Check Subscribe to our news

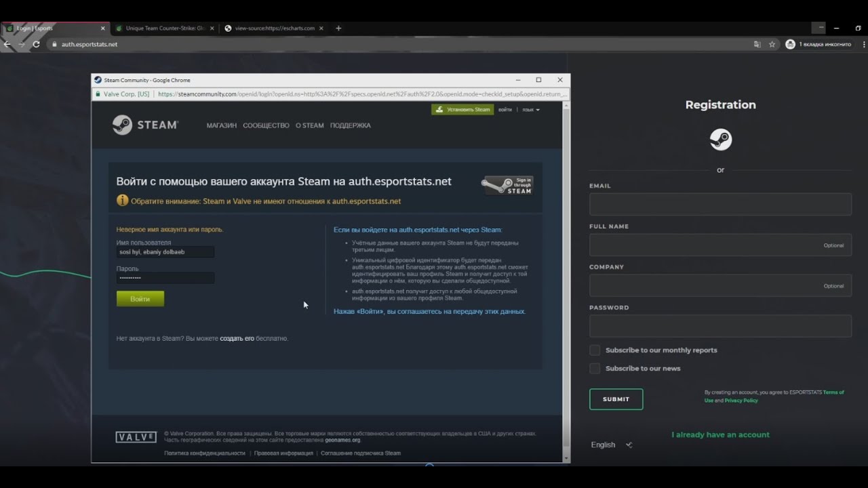[x=595, y=368]
